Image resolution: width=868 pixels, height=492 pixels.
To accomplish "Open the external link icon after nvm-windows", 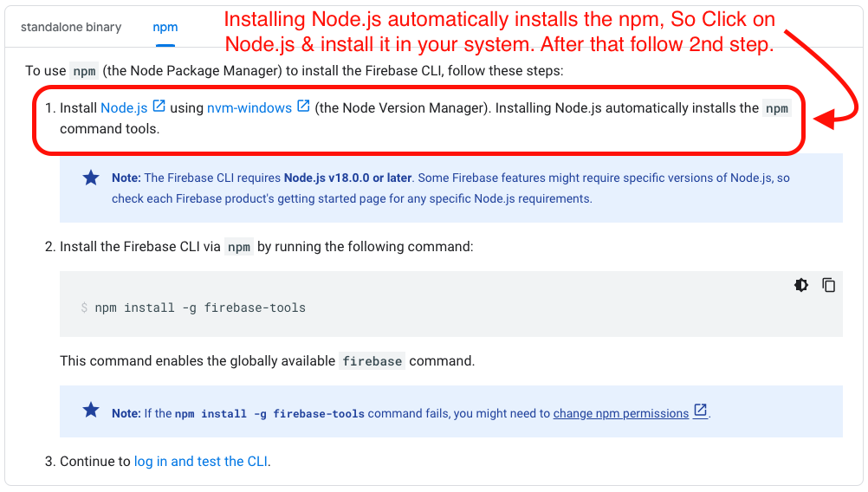I will click(x=303, y=106).
